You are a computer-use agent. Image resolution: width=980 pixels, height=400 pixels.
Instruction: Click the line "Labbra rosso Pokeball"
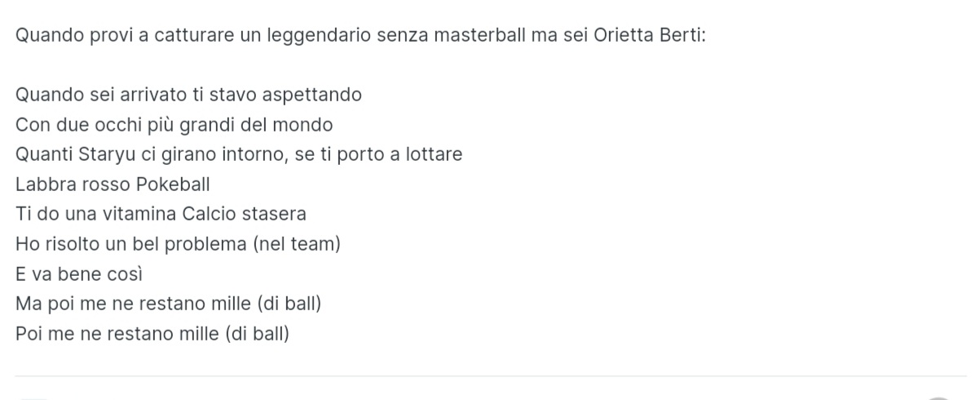113,184
